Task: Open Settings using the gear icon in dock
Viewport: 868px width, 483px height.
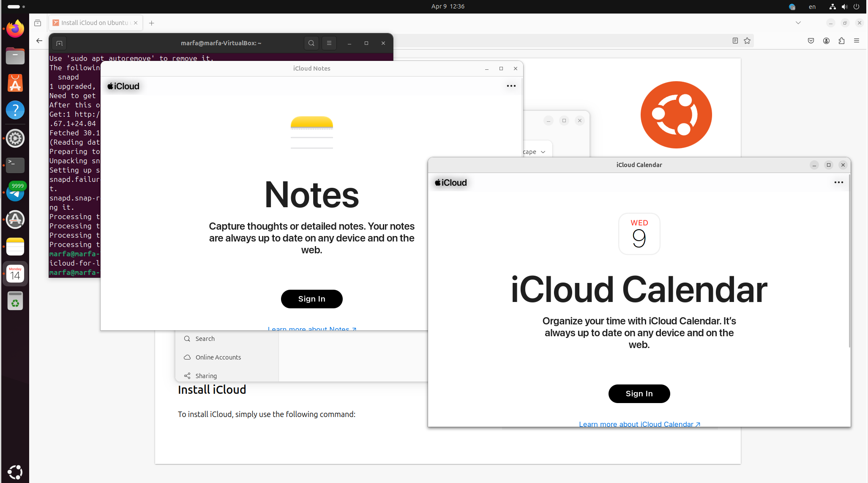Action: 15,138
